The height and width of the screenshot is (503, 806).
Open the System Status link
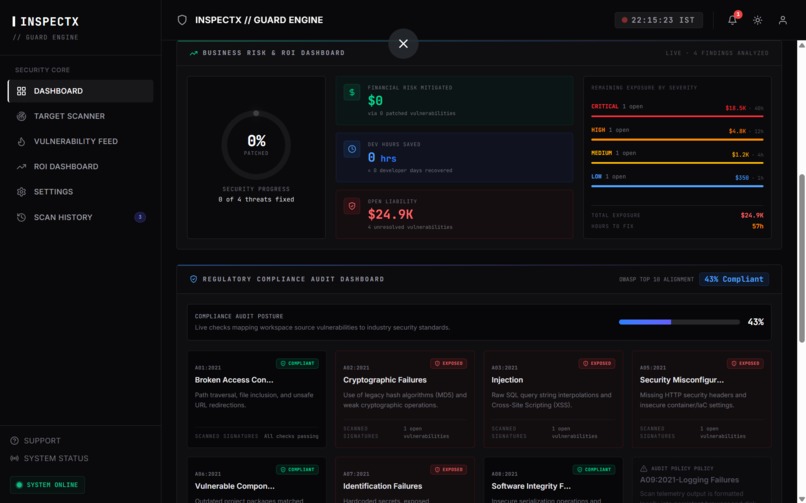tap(49, 458)
